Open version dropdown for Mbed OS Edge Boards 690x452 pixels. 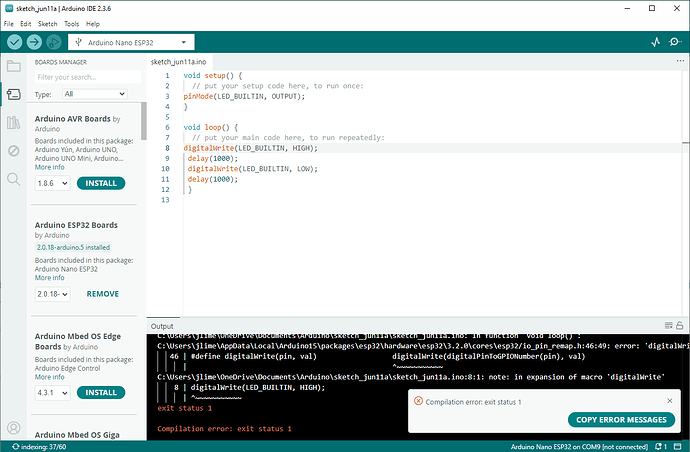coord(52,393)
